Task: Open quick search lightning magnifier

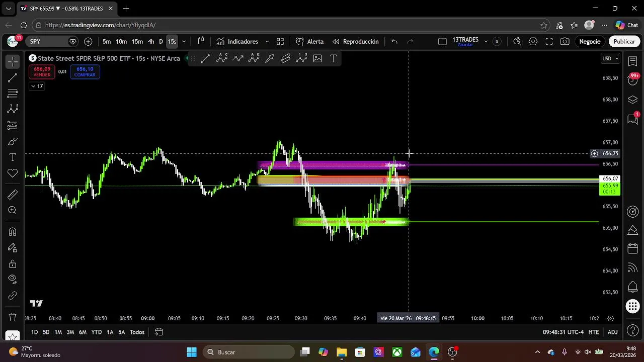Action: click(x=517, y=42)
